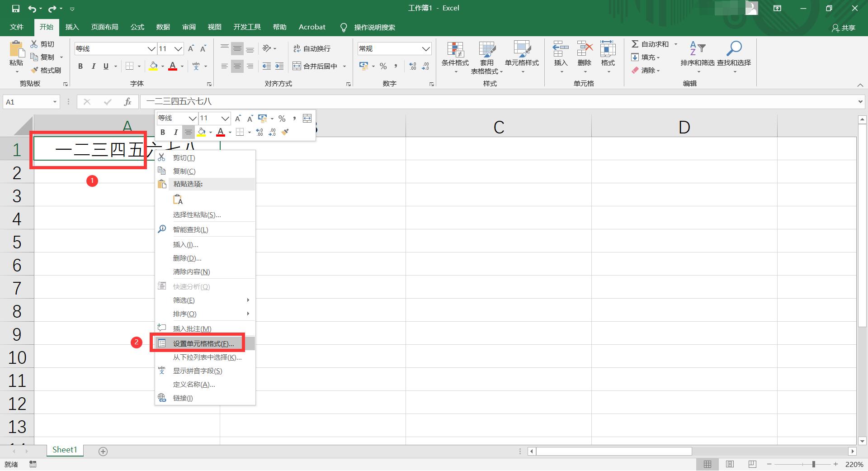Choose 设置单元格格式 in context menu
This screenshot has width=868, height=471.
click(205, 343)
